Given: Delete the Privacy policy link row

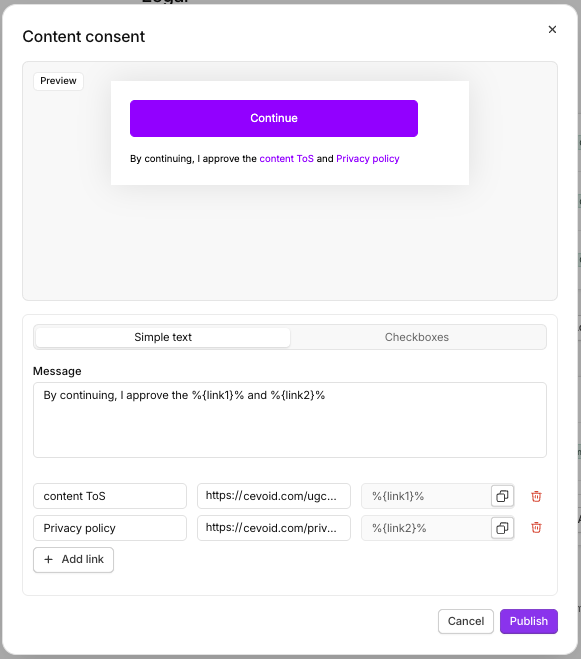Looking at the screenshot, I should 536,528.
